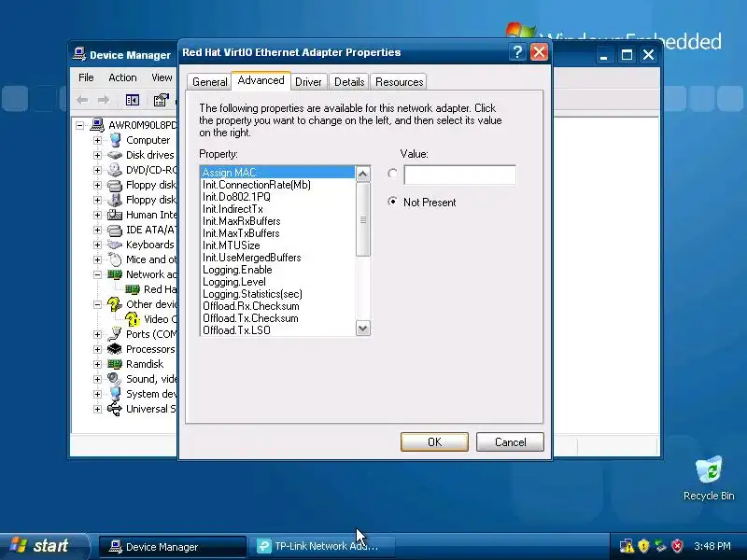747x560 pixels.
Task: Switch to the Resources tab
Action: [x=400, y=82]
